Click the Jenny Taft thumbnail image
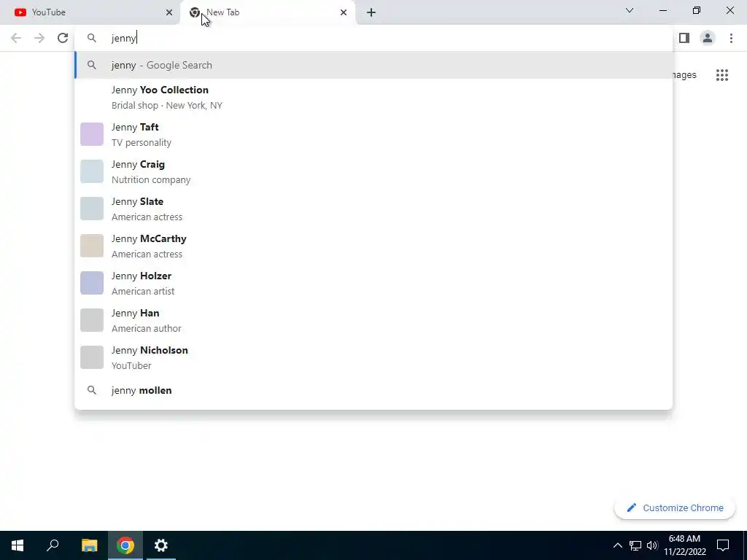 (x=92, y=134)
